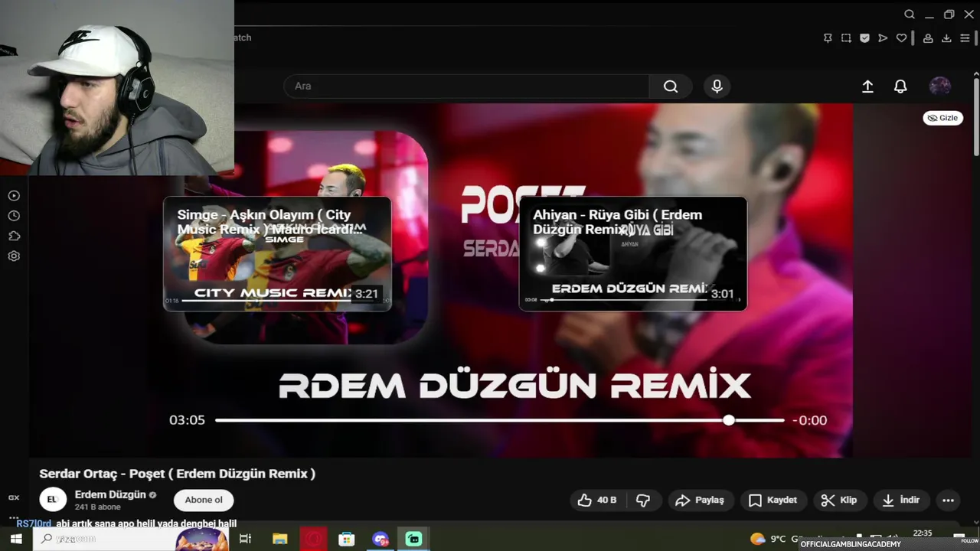Image resolution: width=980 pixels, height=551 pixels.
Task: Open more actions three-dot menu
Action: 948,500
